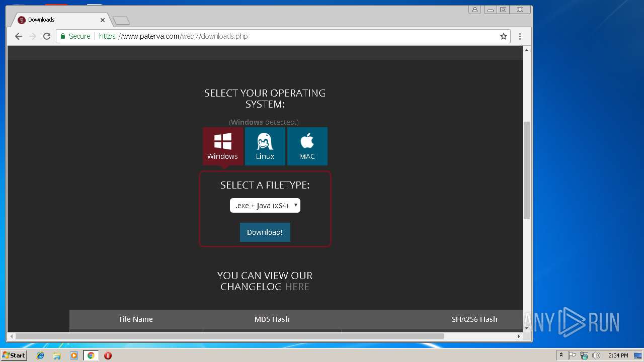The image size is (644, 362).
Task: Close the Downloads tab
Action: tap(103, 20)
